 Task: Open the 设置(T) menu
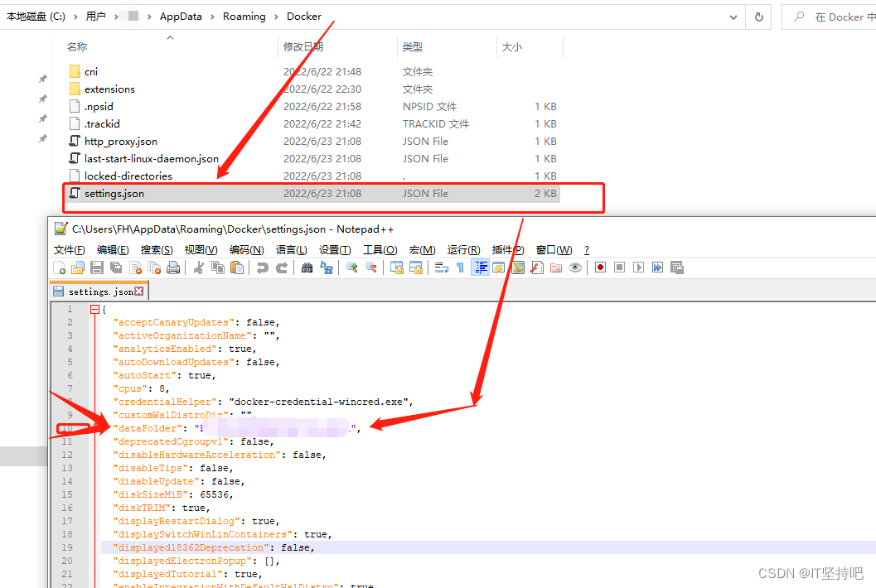click(x=335, y=250)
